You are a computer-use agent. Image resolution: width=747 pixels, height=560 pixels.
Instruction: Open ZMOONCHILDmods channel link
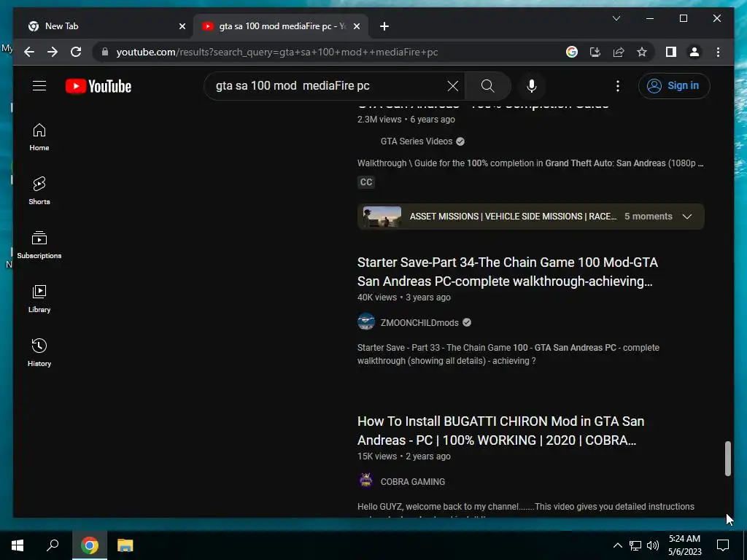pyautogui.click(x=419, y=322)
